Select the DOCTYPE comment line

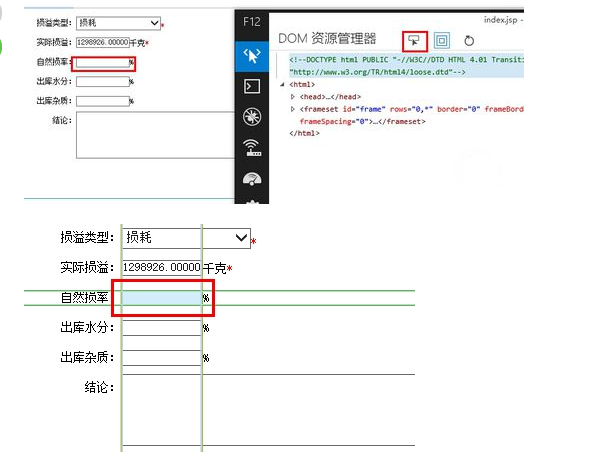406,65
